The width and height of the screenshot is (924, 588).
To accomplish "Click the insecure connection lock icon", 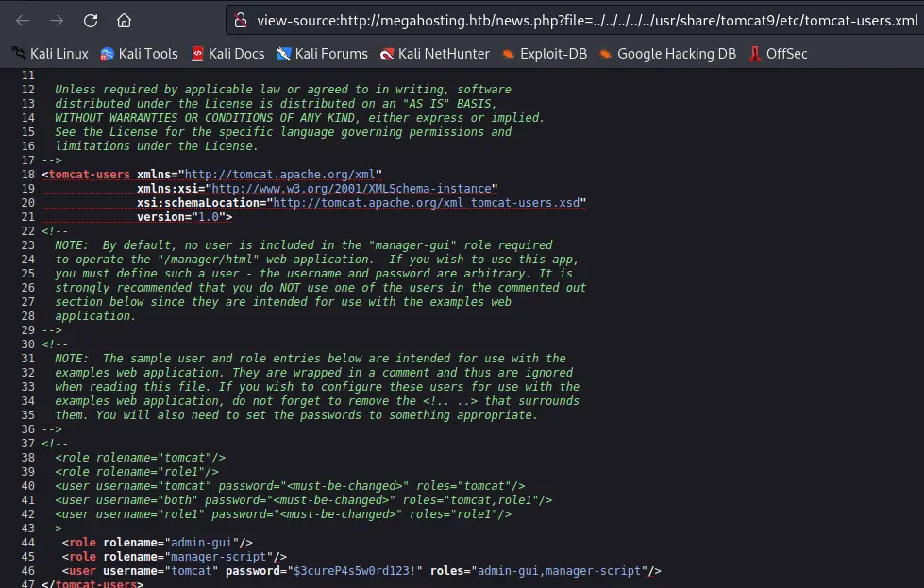I will [x=241, y=21].
